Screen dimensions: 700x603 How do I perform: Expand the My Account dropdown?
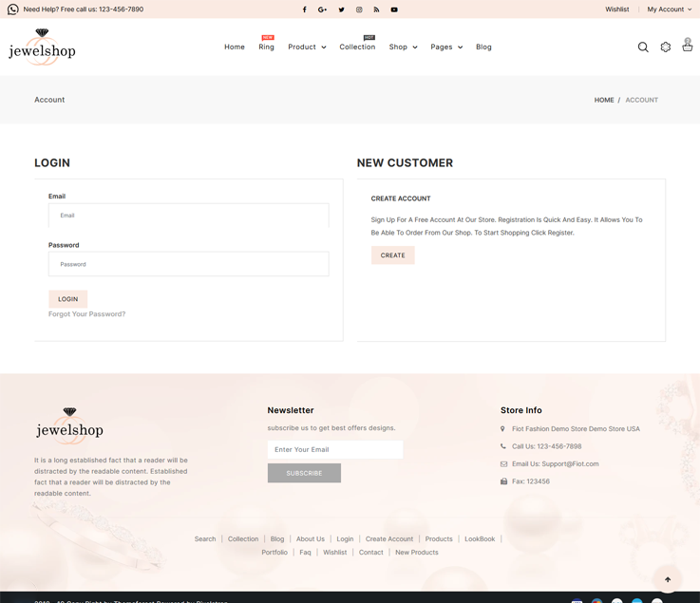coord(669,9)
